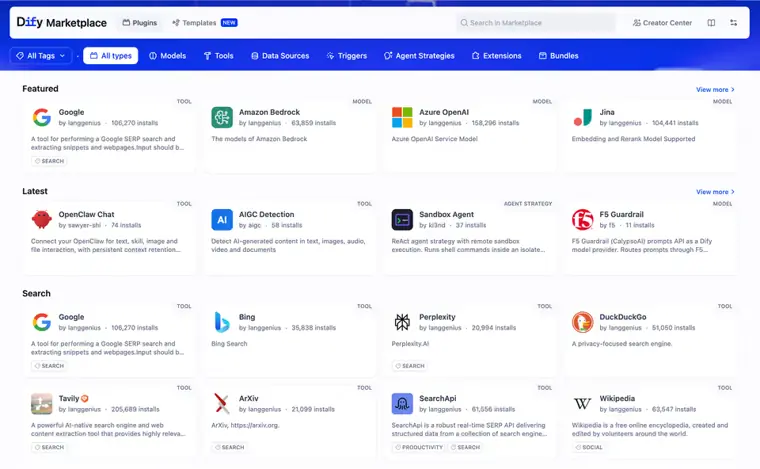Filter by Extensions type
Image resolution: width=760 pixels, height=469 pixels.
point(496,56)
